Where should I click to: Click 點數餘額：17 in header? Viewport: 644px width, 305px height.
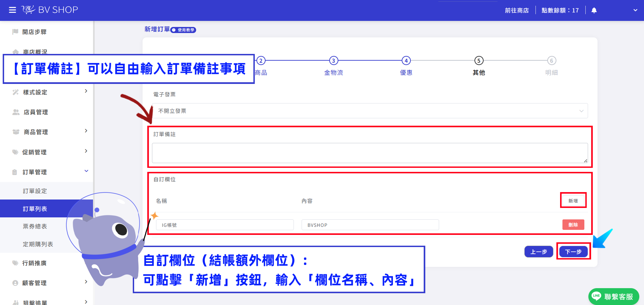point(560,10)
